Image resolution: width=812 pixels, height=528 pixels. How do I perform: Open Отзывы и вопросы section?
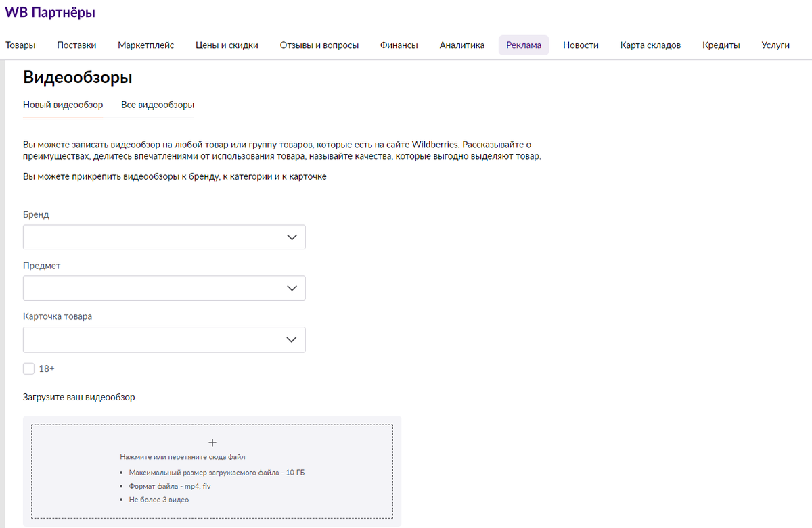[319, 45]
